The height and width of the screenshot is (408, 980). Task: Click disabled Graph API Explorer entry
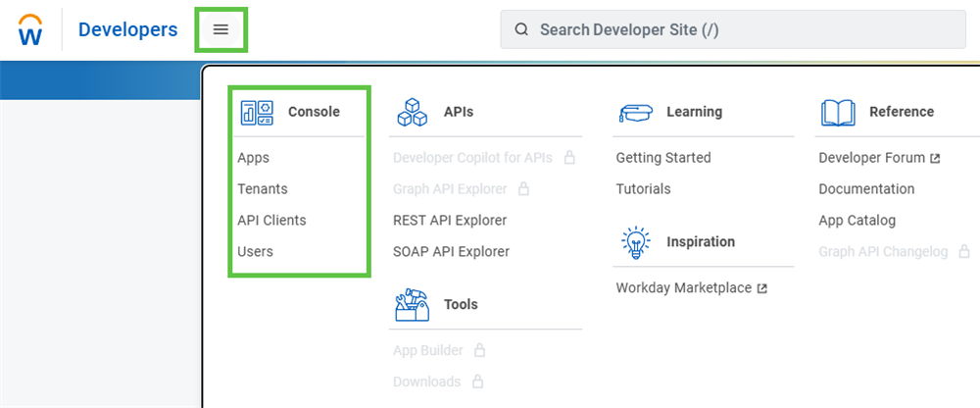click(x=450, y=189)
